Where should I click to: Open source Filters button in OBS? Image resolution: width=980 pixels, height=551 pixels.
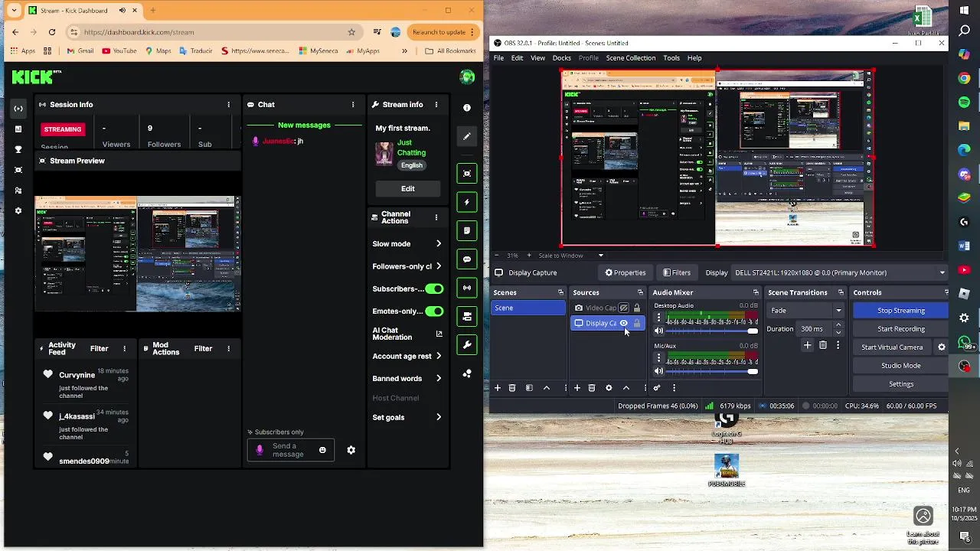pos(677,272)
